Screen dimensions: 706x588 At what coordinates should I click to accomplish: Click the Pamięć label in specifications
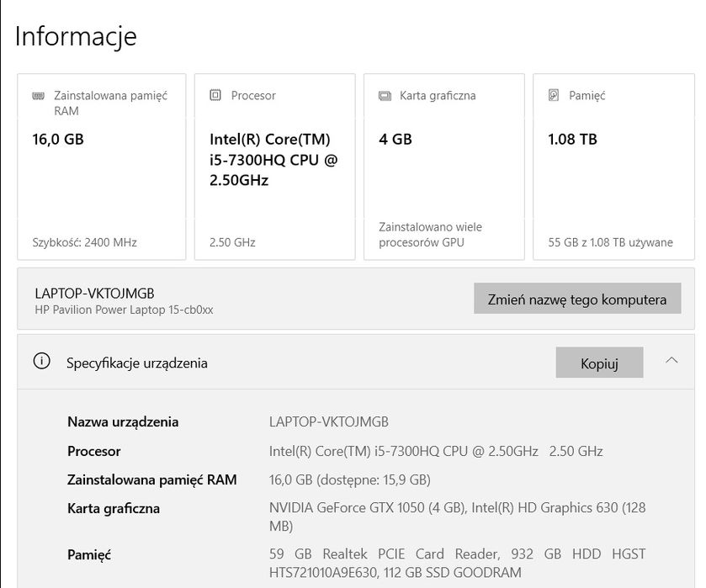(x=89, y=554)
